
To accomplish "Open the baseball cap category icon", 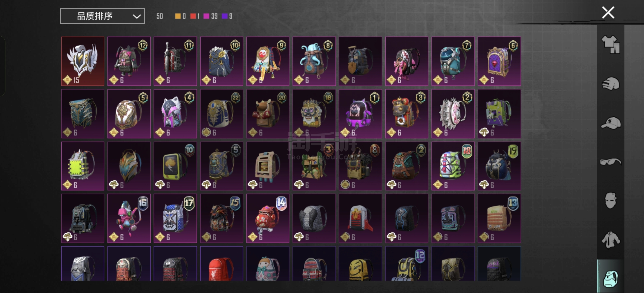I will point(611,123).
